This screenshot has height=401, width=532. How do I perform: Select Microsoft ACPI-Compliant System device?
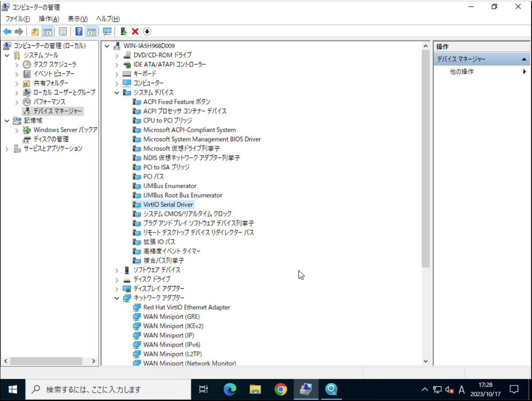(189, 130)
